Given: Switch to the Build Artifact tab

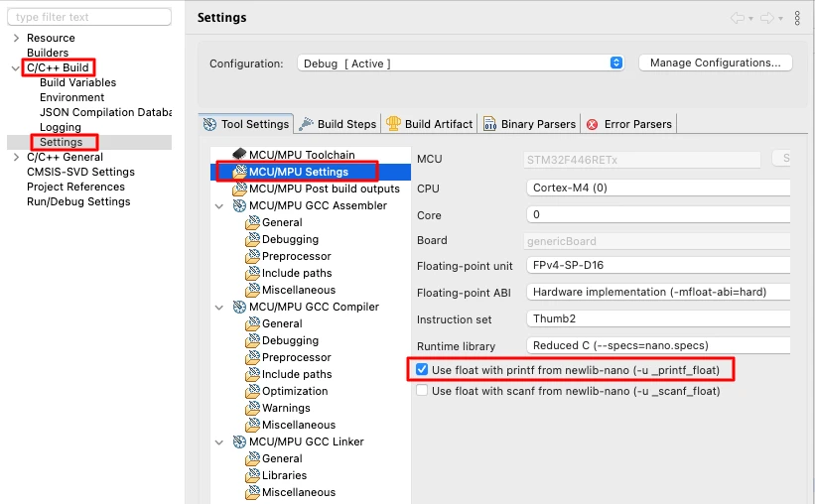Looking at the screenshot, I should pyautogui.click(x=429, y=124).
